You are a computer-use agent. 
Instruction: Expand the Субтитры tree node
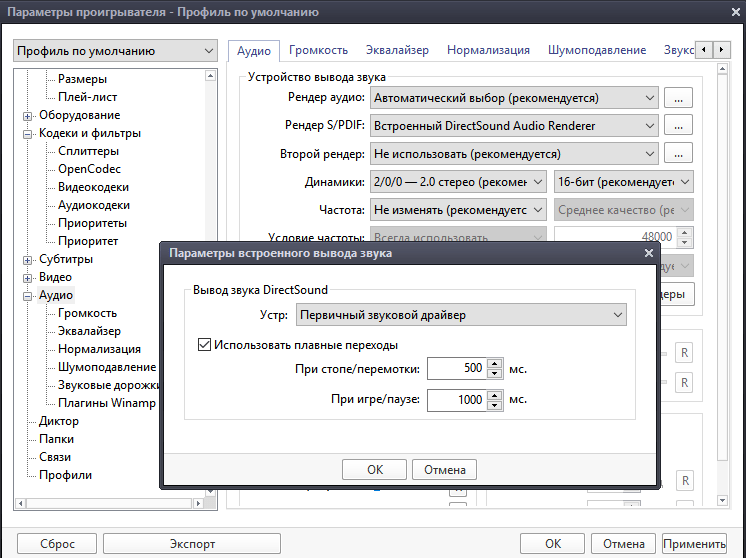click(x=28, y=259)
